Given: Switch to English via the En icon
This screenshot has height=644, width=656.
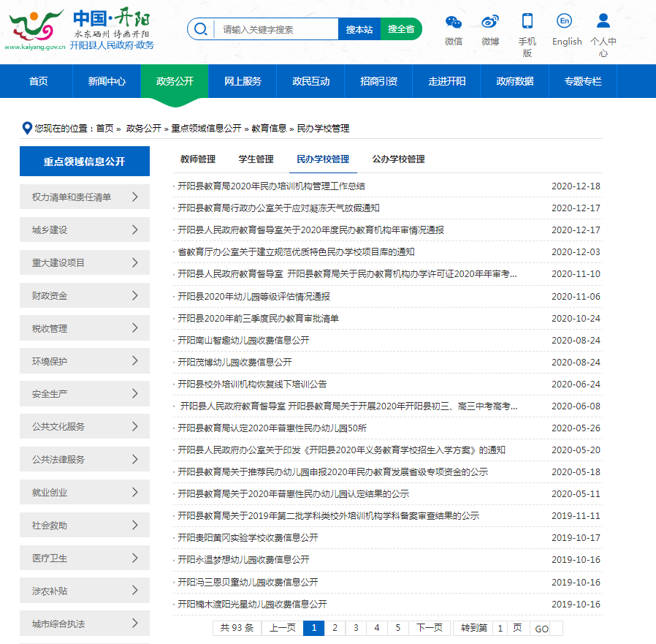Looking at the screenshot, I should click(564, 21).
